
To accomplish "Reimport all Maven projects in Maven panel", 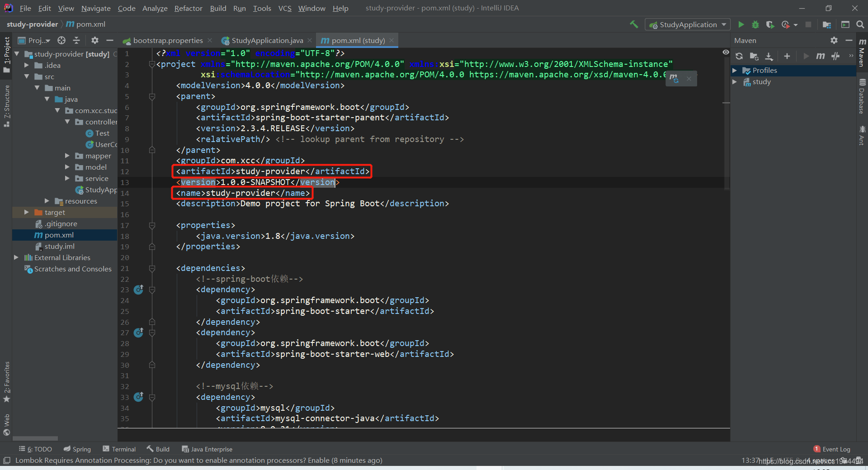I will [739, 56].
